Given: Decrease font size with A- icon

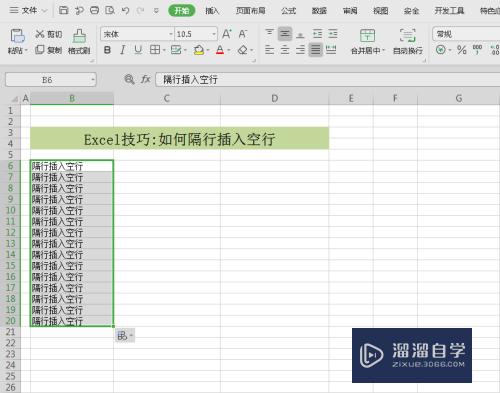Looking at the screenshot, I should [243, 34].
